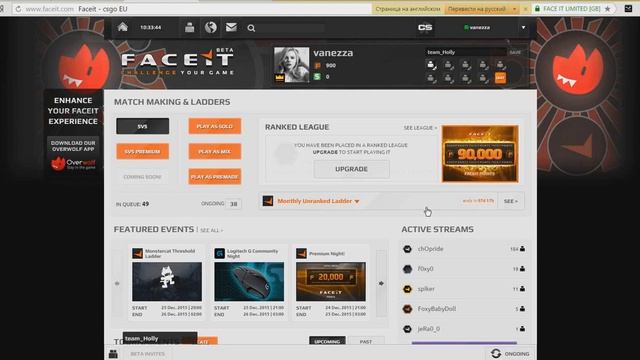The image size is (640, 360).
Task: Open the BETA INVITES item in the bottom bar
Action: 147,354
